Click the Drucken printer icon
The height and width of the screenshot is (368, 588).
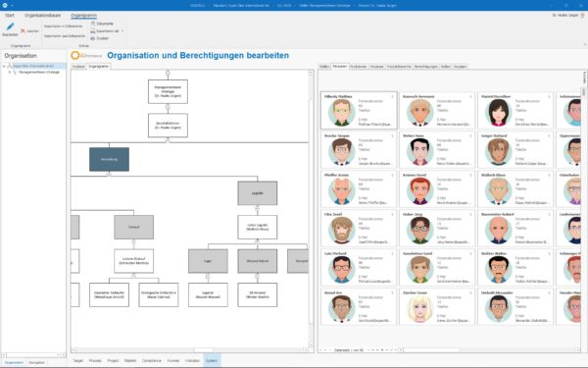pos(93,38)
